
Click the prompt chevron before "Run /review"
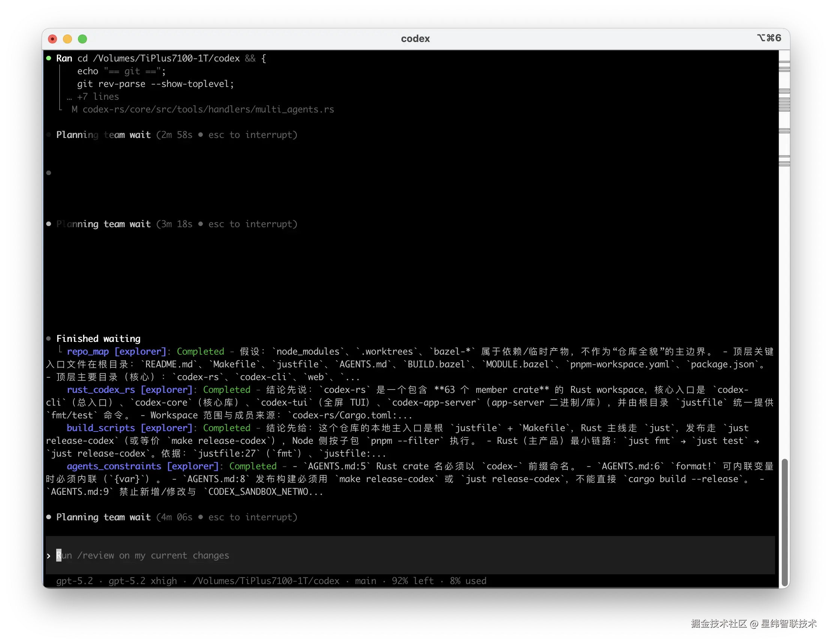(48, 556)
